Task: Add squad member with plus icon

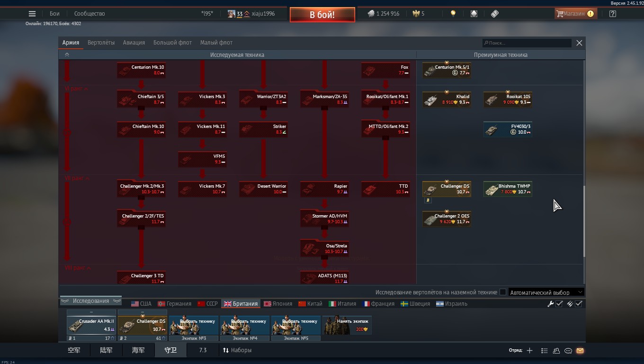Action: [x=529, y=351]
